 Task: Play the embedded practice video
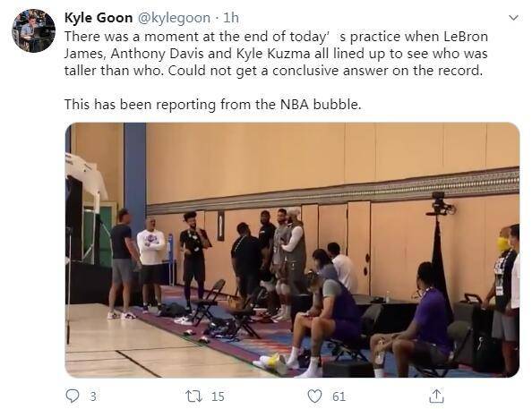click(x=292, y=250)
